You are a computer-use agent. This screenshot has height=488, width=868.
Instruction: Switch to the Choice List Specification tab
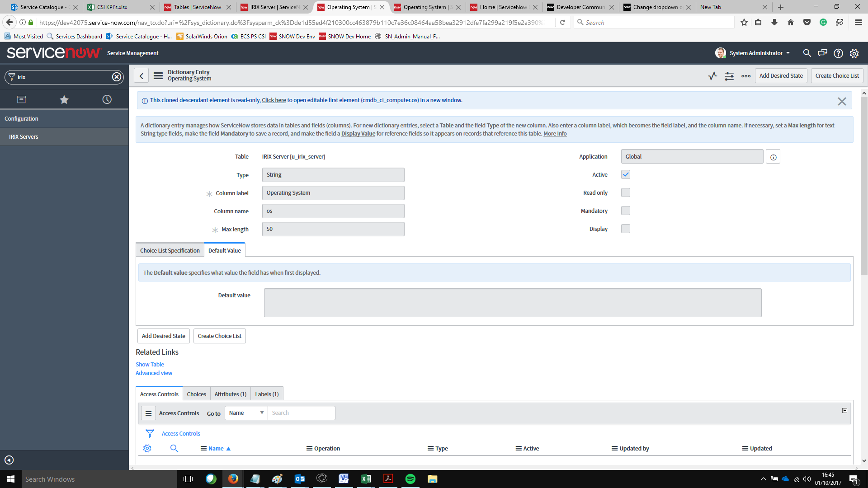[x=170, y=250]
